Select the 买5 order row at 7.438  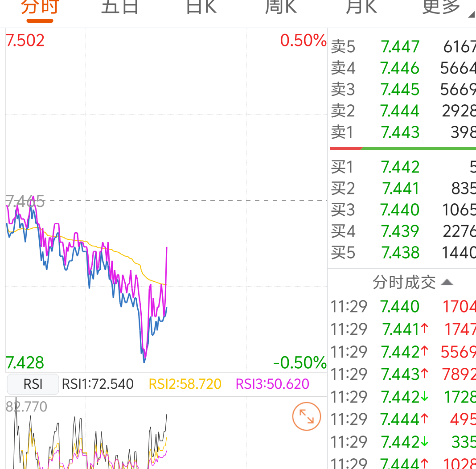coord(403,253)
